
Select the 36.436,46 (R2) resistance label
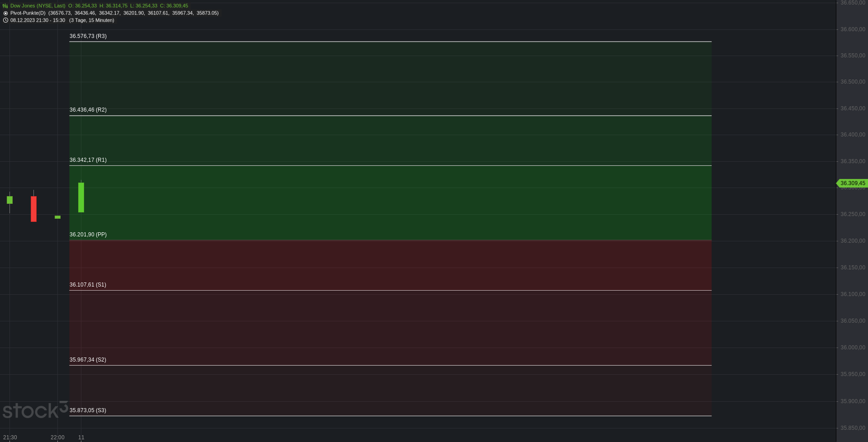click(x=88, y=110)
